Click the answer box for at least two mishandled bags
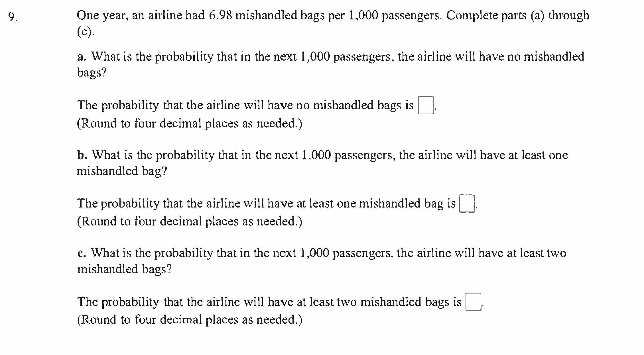Viewport: 644px width, 355px height. 473,302
